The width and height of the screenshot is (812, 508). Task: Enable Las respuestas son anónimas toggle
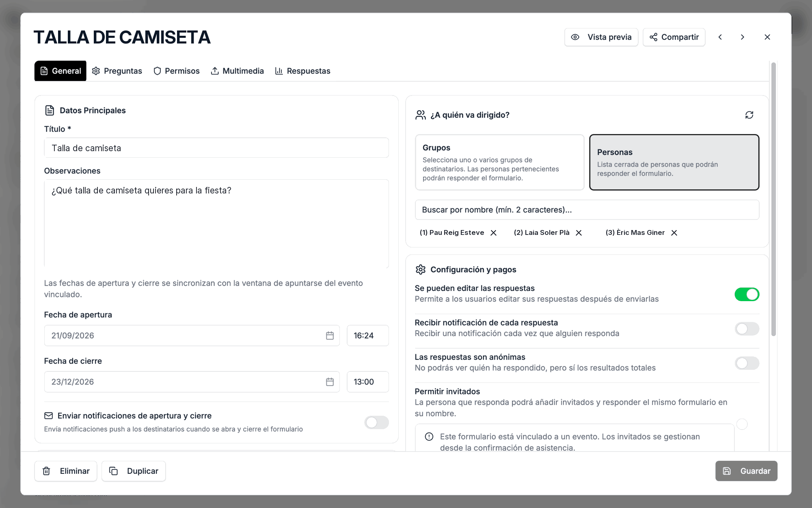(747, 363)
